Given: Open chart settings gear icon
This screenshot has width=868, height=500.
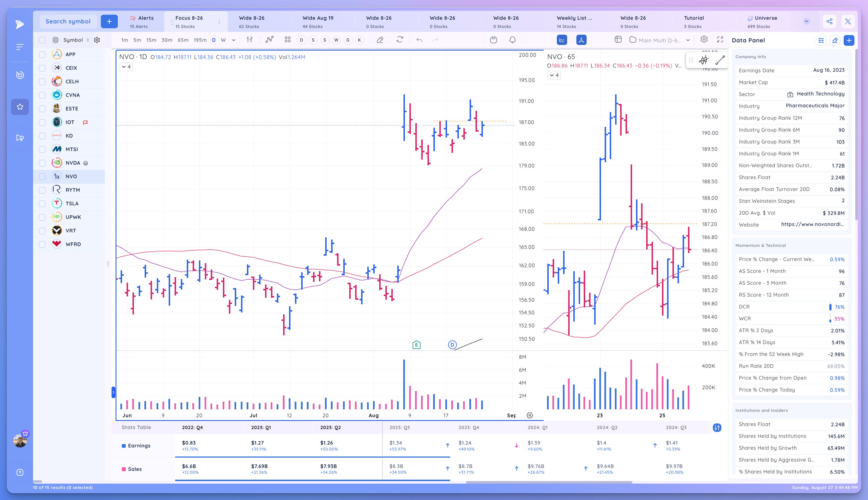Looking at the screenshot, I should pos(704,40).
